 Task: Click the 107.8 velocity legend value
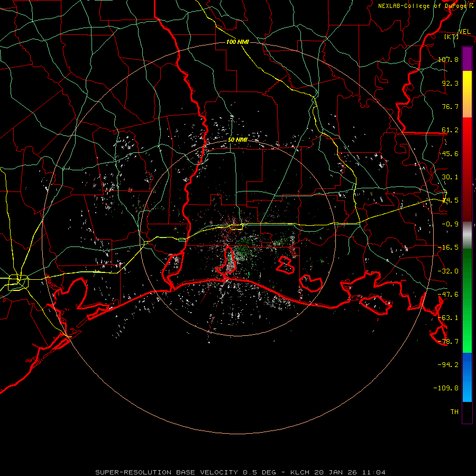pyautogui.click(x=448, y=59)
